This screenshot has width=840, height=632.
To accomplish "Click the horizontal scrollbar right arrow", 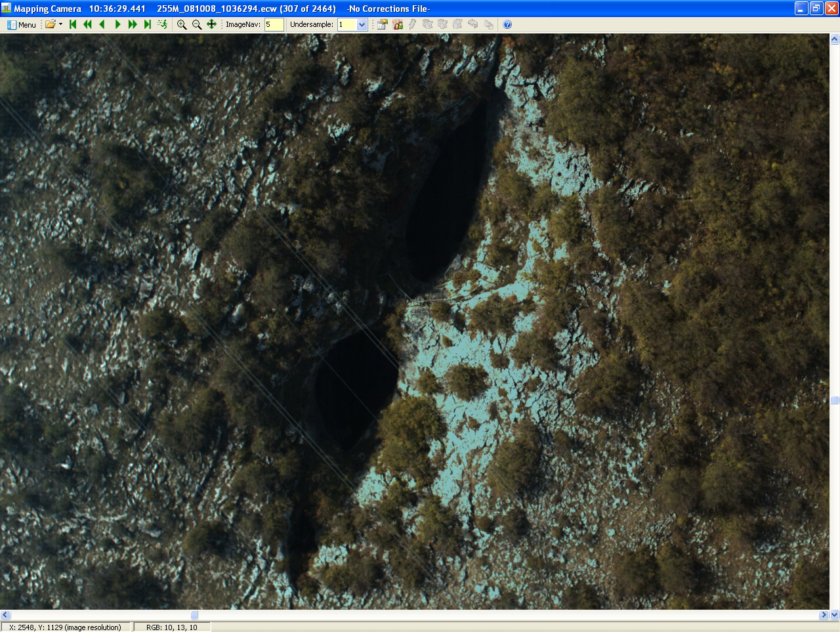I will (x=824, y=615).
